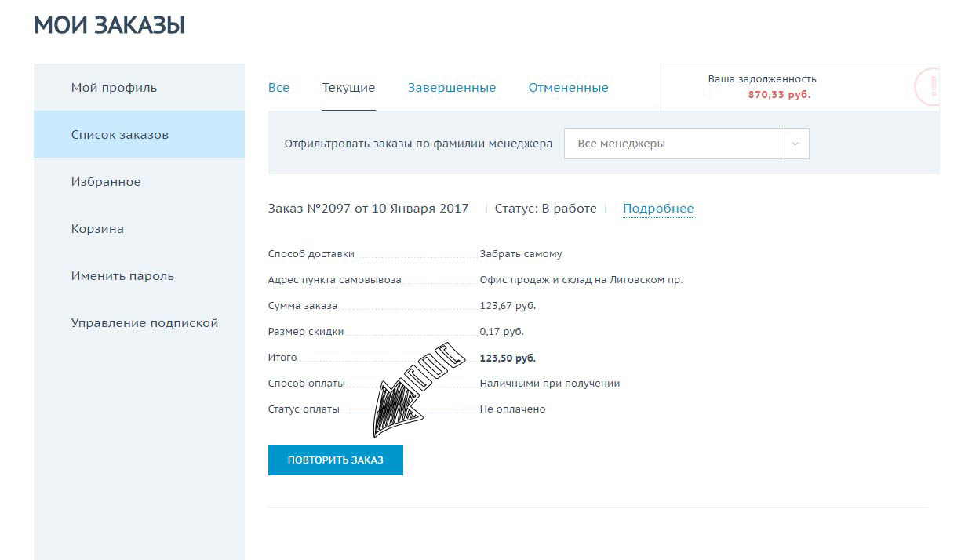Click the 'Адрес пункта самовывоза' label

pos(334,280)
